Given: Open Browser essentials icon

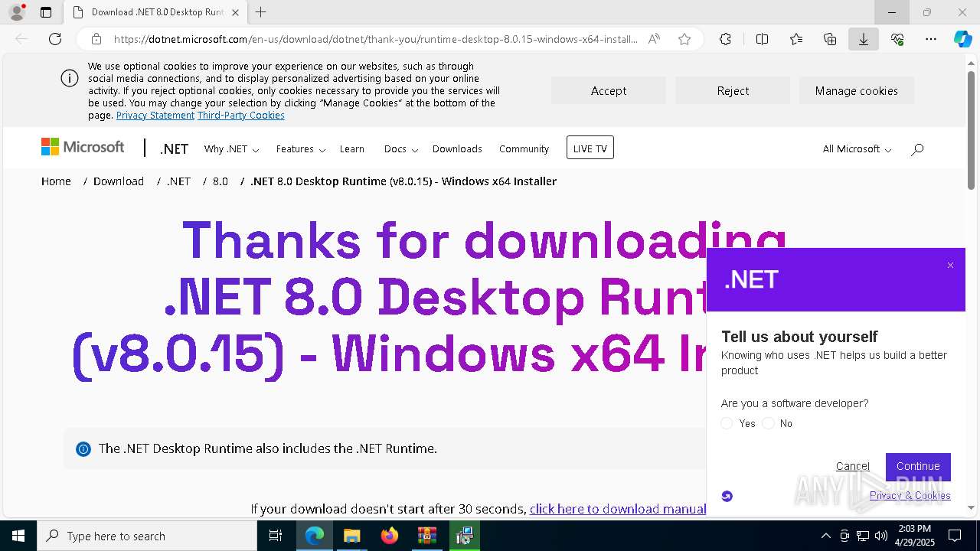Looking at the screenshot, I should pyautogui.click(x=897, y=39).
